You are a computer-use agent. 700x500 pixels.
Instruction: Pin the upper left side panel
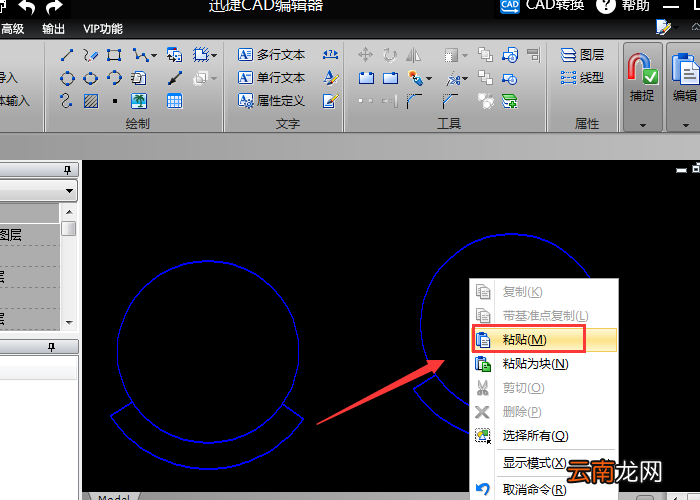tap(67, 170)
